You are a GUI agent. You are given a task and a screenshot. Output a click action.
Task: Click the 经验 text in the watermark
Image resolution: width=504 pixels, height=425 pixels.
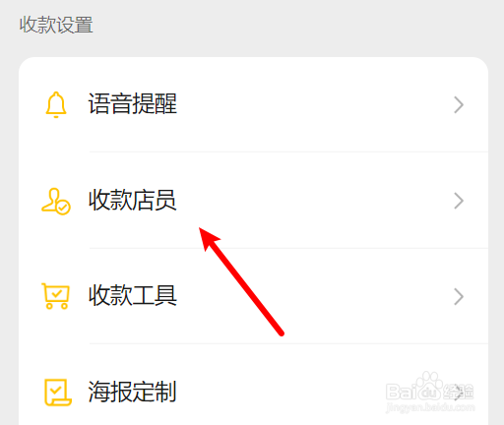[x=459, y=392]
